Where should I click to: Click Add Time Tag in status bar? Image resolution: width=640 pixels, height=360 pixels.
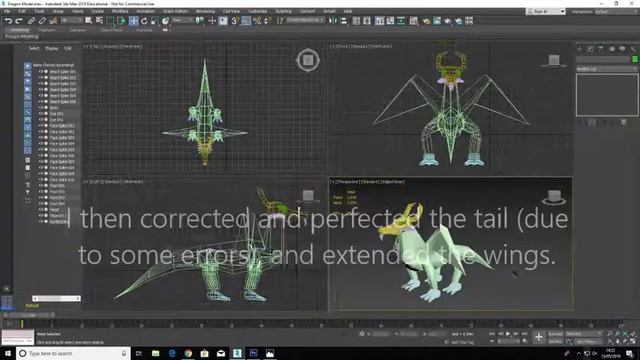462,342
